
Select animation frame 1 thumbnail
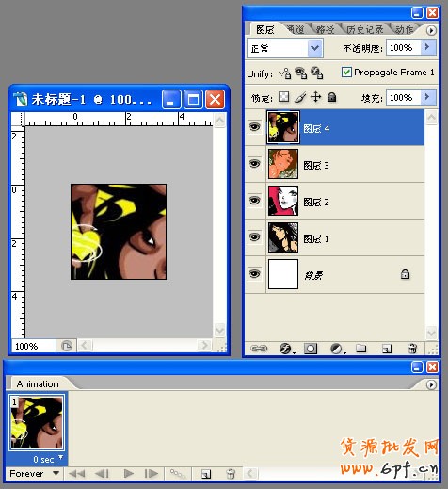(x=37, y=422)
